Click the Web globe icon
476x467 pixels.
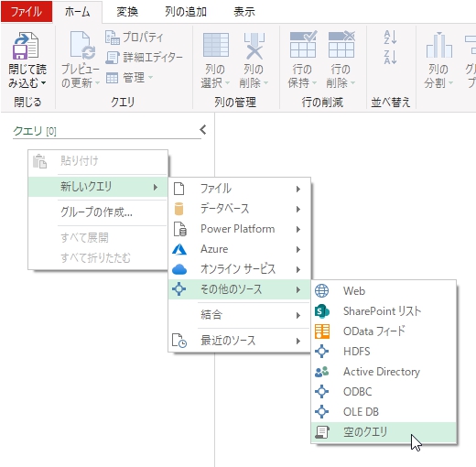(x=321, y=291)
